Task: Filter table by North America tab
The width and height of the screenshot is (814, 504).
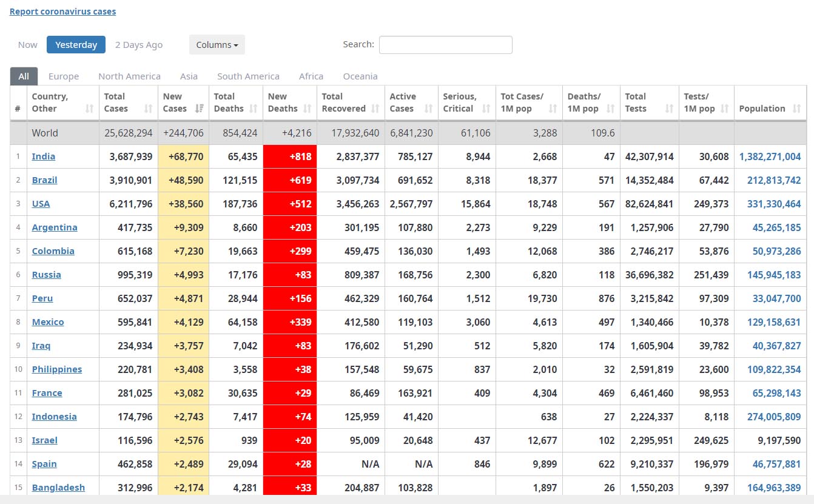Action: [129, 76]
